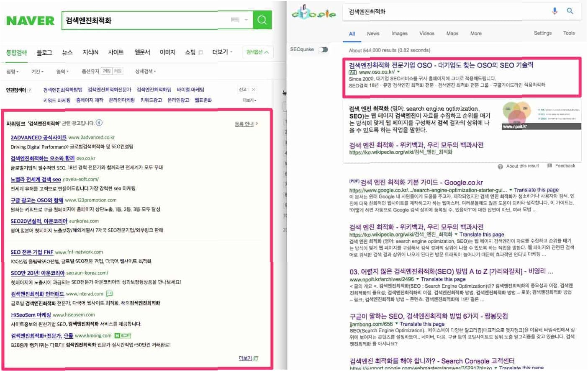The image size is (588, 371).
Task: Open the SEO 전문 기업 FNF link
Action: 32,252
